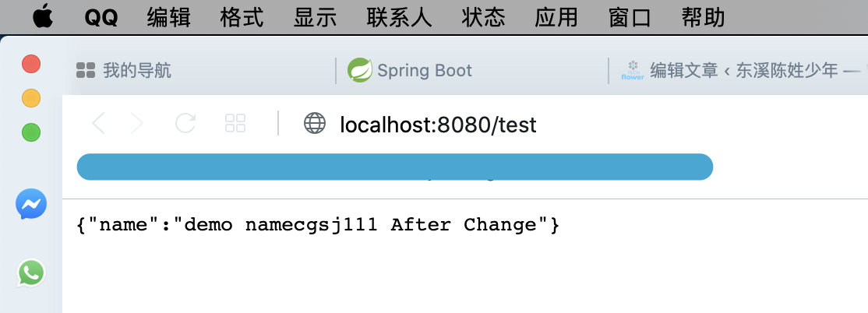Open the Apple menu
Screen dimensions: 868x313
41,17
